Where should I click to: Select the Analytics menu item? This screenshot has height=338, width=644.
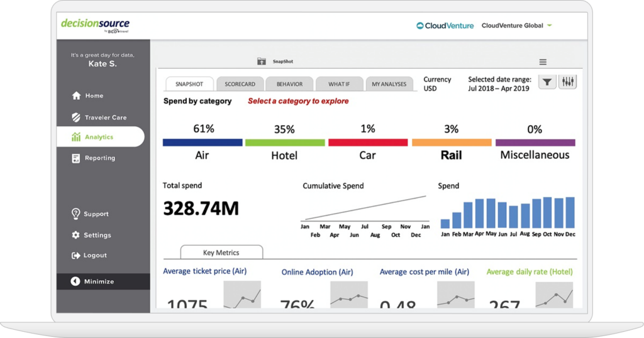99,137
